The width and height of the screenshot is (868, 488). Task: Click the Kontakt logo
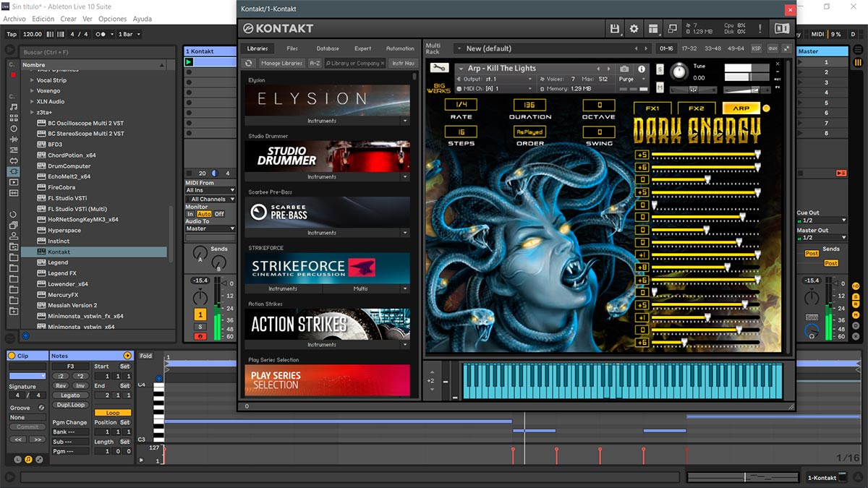(x=279, y=28)
